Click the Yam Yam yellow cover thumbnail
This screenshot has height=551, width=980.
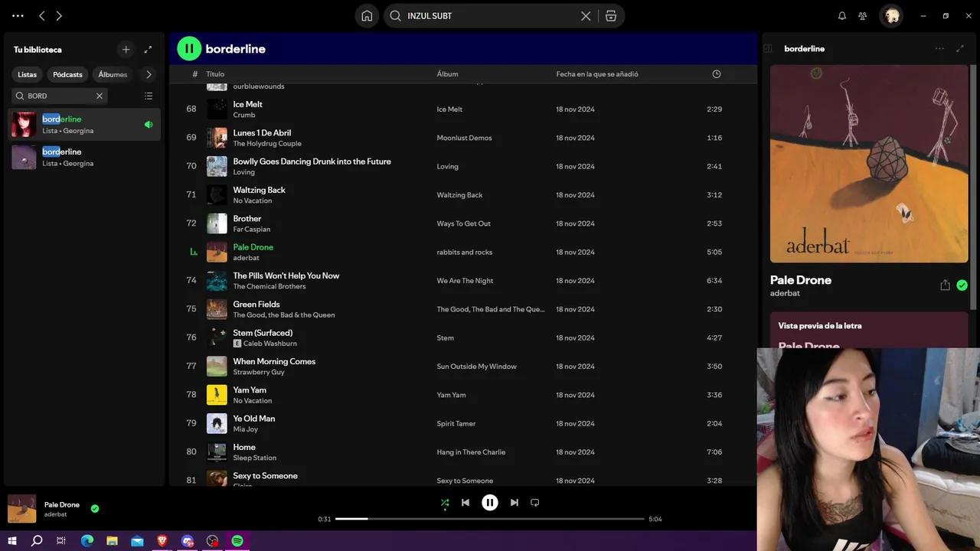[x=217, y=395]
